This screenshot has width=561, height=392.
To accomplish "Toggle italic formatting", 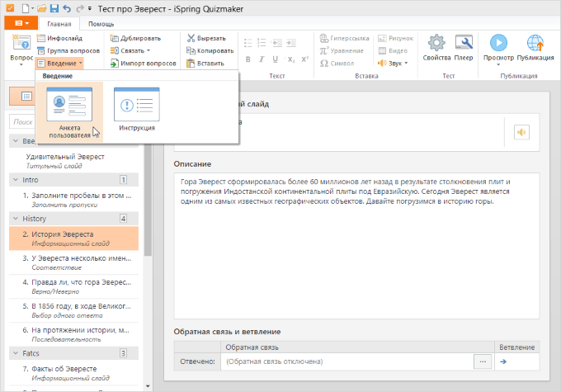I will click(x=262, y=59).
